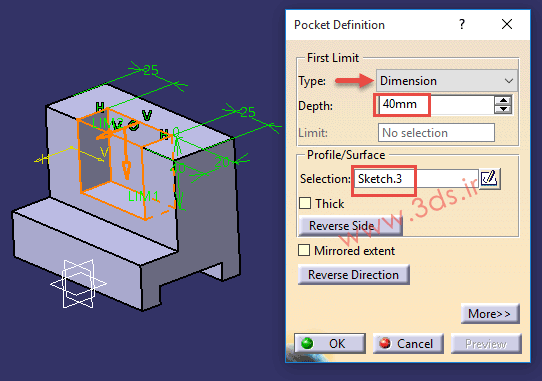Click the white axis planes symbol
This screenshot has width=542, height=381.
(79, 284)
